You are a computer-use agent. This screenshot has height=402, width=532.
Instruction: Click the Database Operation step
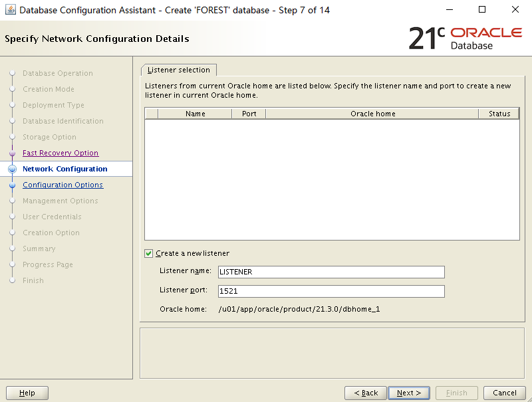(58, 73)
